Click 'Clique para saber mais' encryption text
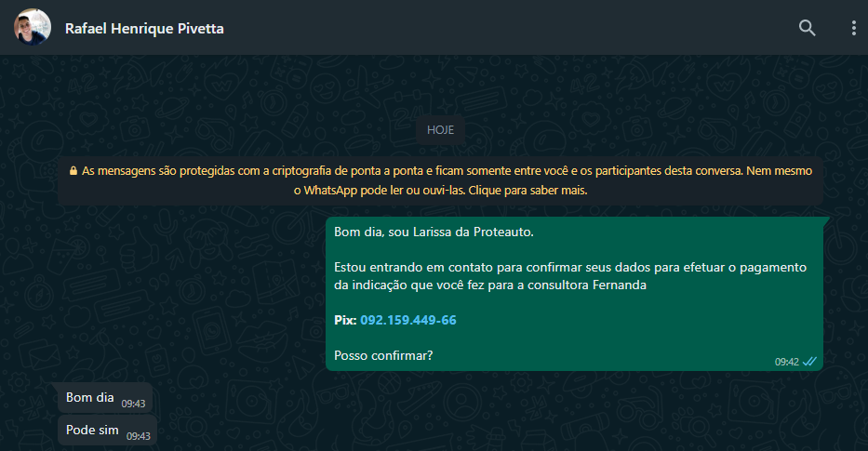 tap(528, 191)
